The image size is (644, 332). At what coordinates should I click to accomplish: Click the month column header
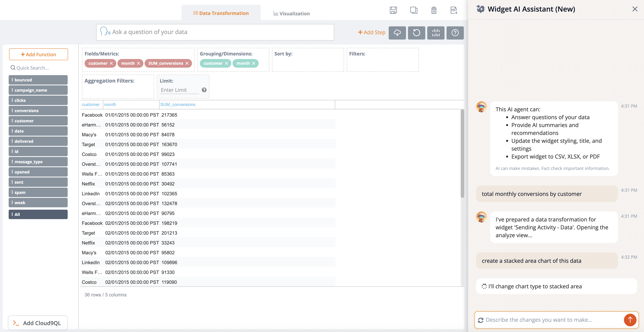click(x=110, y=104)
